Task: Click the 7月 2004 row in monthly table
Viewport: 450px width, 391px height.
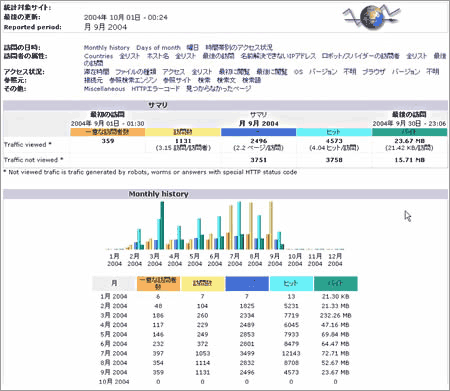Action: [225, 353]
